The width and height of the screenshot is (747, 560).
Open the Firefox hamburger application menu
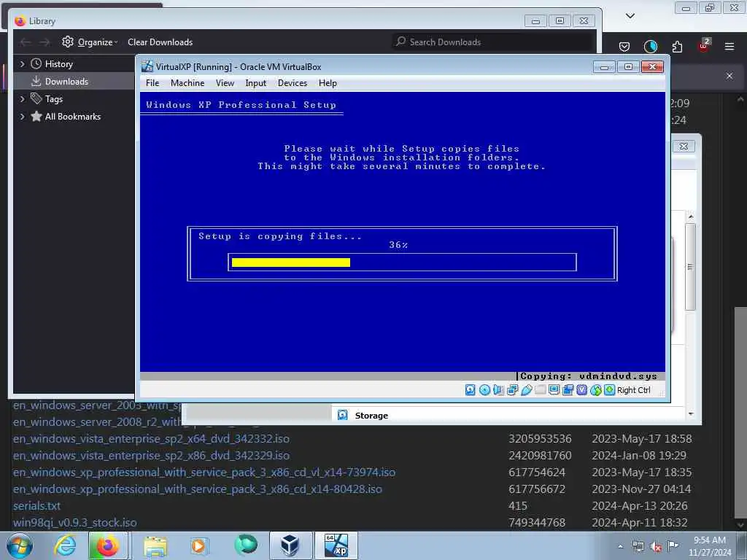[729, 46]
